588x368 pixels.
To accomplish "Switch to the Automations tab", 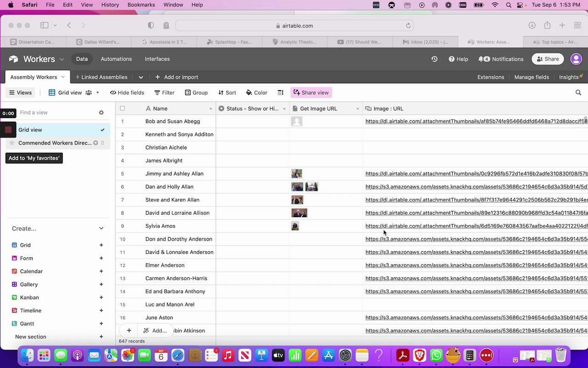I will tap(116, 59).
